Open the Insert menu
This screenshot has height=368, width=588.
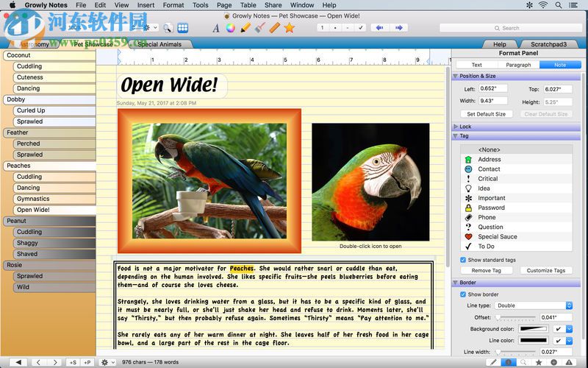[146, 5]
